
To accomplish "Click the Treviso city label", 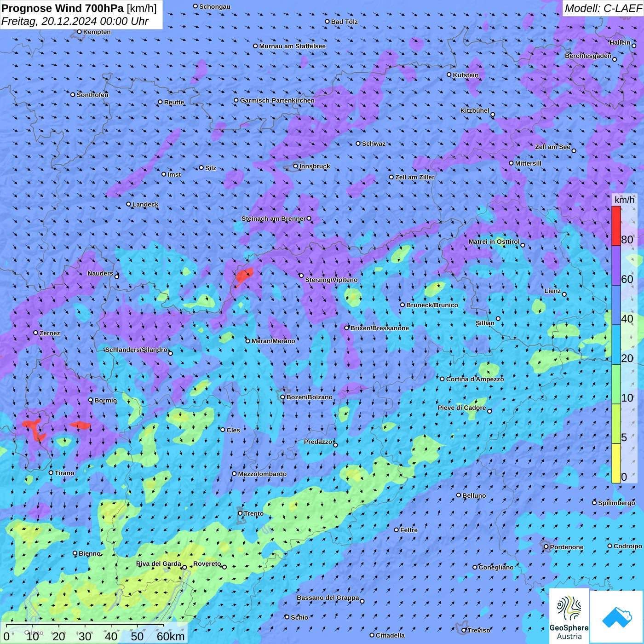I will click(479, 630).
